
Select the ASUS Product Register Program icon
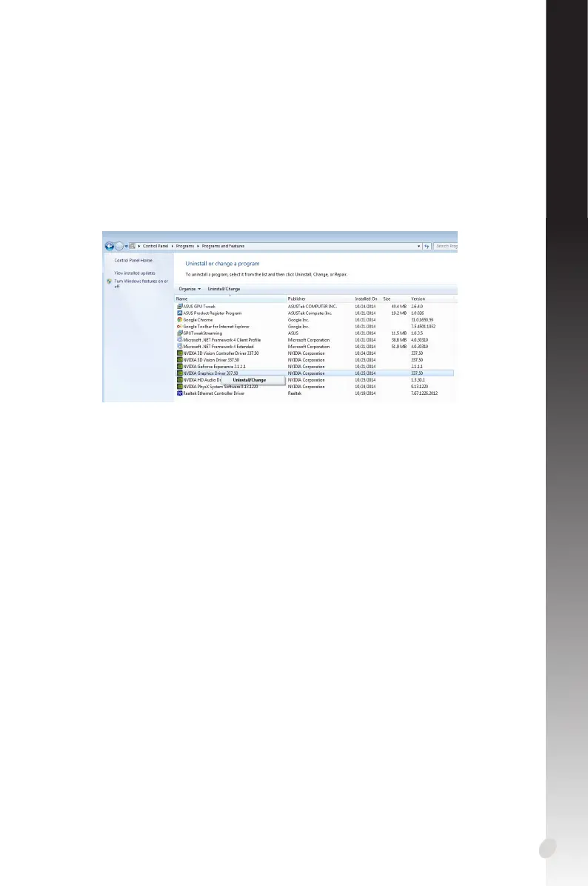point(180,313)
